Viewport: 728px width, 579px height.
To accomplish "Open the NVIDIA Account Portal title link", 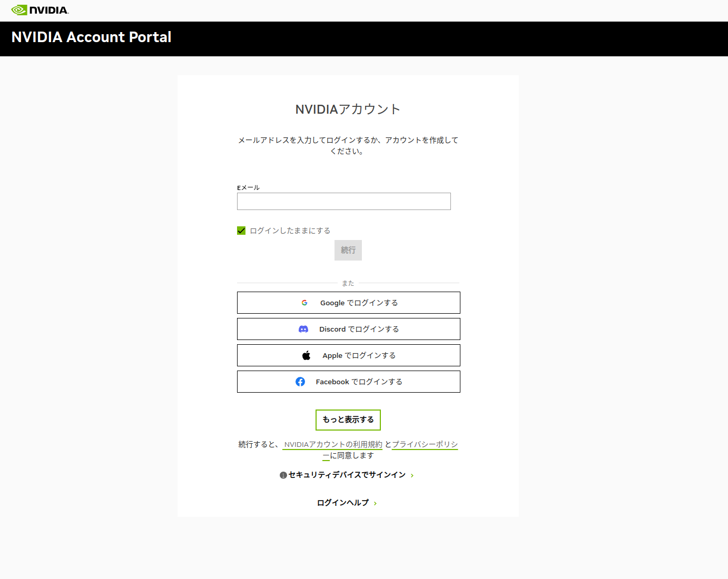I will [x=91, y=37].
